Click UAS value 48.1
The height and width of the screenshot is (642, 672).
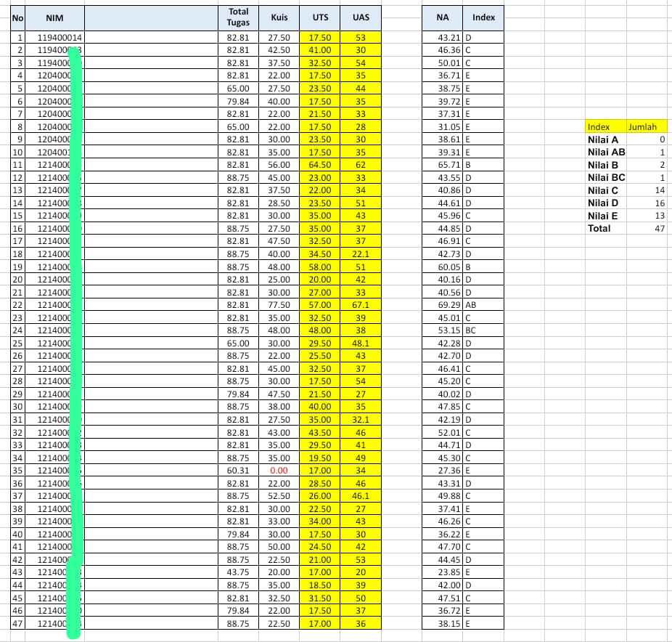pos(361,343)
